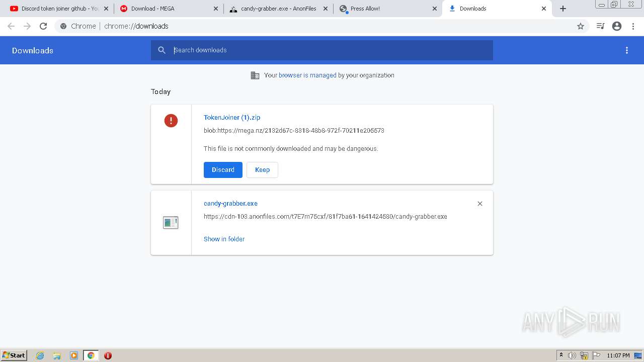Image resolution: width=644 pixels, height=362 pixels.
Task: Click Chrome taskbar icon
Action: pos(91,355)
